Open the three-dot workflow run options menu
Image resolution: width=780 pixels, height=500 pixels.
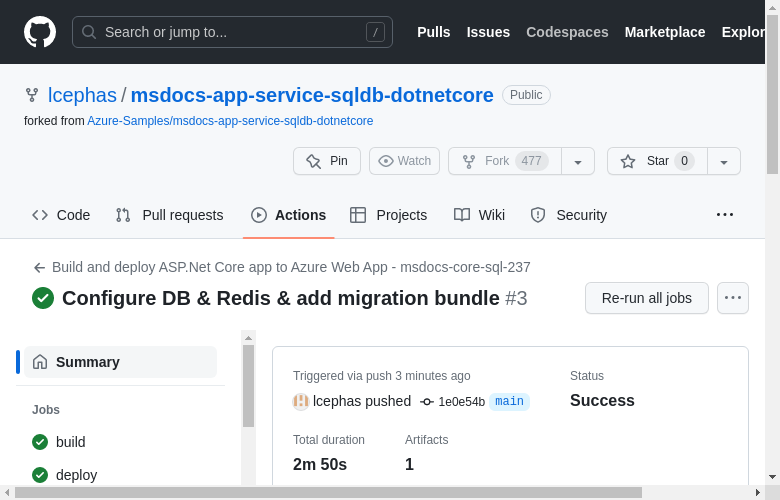[733, 298]
